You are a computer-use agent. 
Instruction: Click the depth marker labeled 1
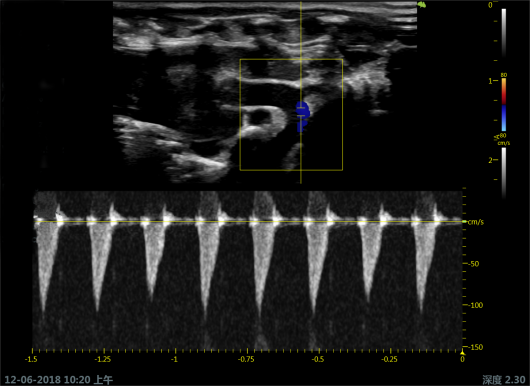pos(490,81)
